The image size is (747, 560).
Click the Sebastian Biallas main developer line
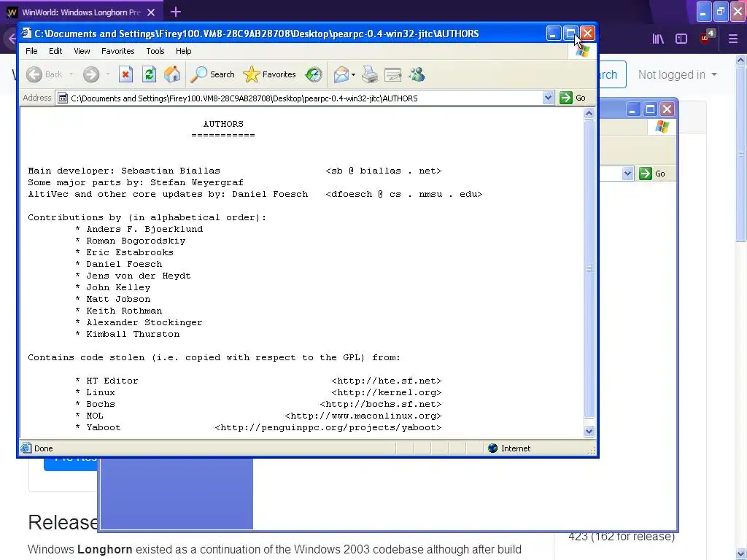click(x=124, y=171)
